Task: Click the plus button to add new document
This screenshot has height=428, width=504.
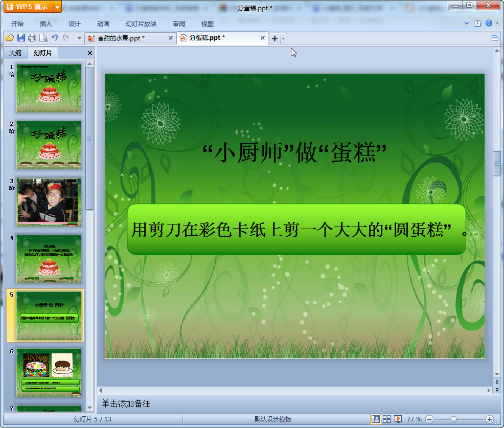Action: tap(274, 38)
